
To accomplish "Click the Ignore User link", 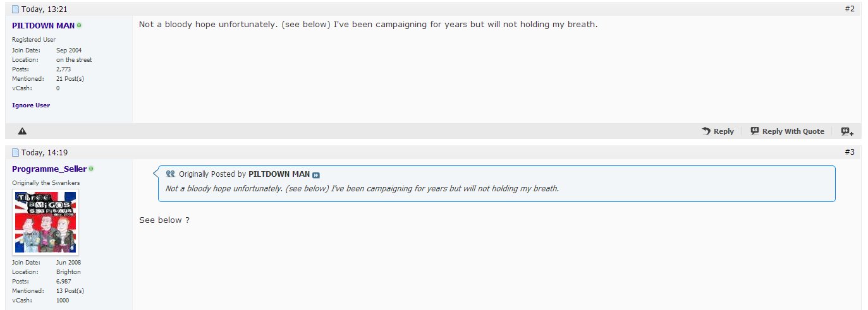I will click(x=31, y=105).
